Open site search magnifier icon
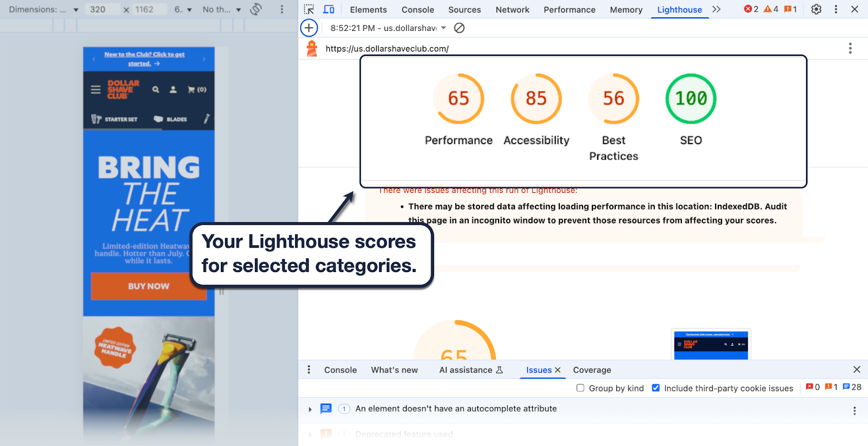Viewport: 868px width, 446px height. pos(156,89)
